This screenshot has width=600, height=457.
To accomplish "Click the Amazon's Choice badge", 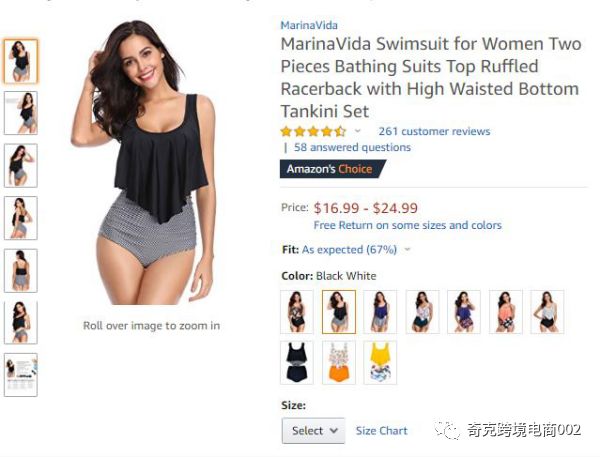I will tap(332, 169).
